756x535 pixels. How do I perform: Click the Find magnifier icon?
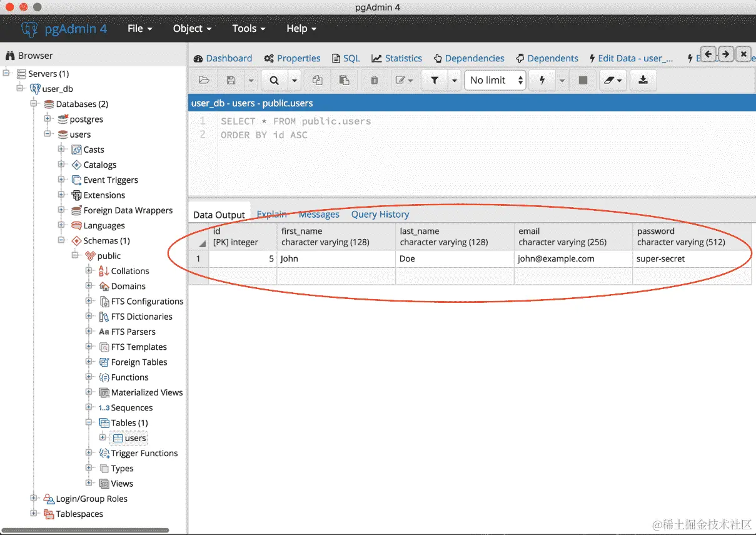click(x=274, y=80)
